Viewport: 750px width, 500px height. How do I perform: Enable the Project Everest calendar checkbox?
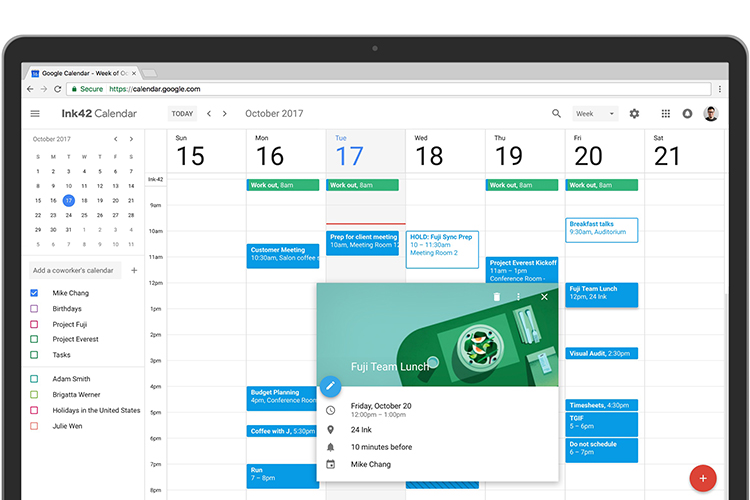34,339
